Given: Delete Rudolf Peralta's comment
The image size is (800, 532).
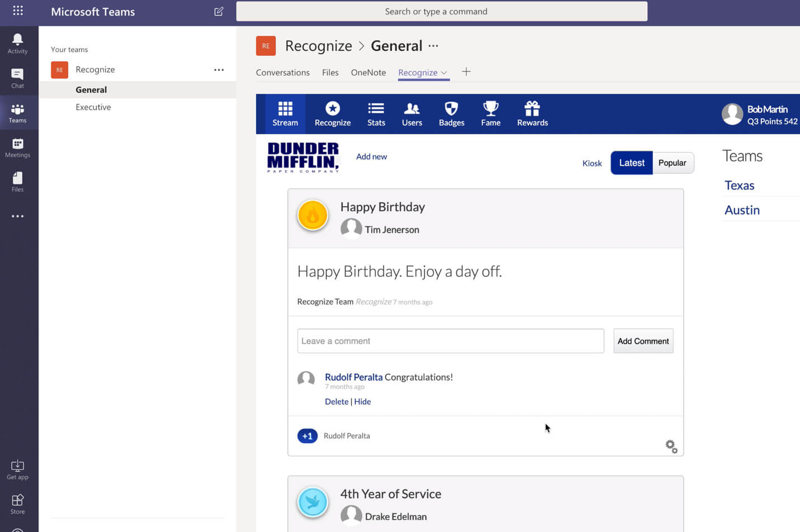Looking at the screenshot, I should tap(337, 401).
